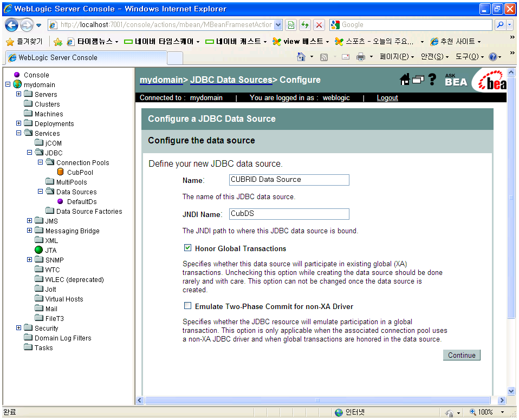Expand the Servers tree node

point(18,94)
